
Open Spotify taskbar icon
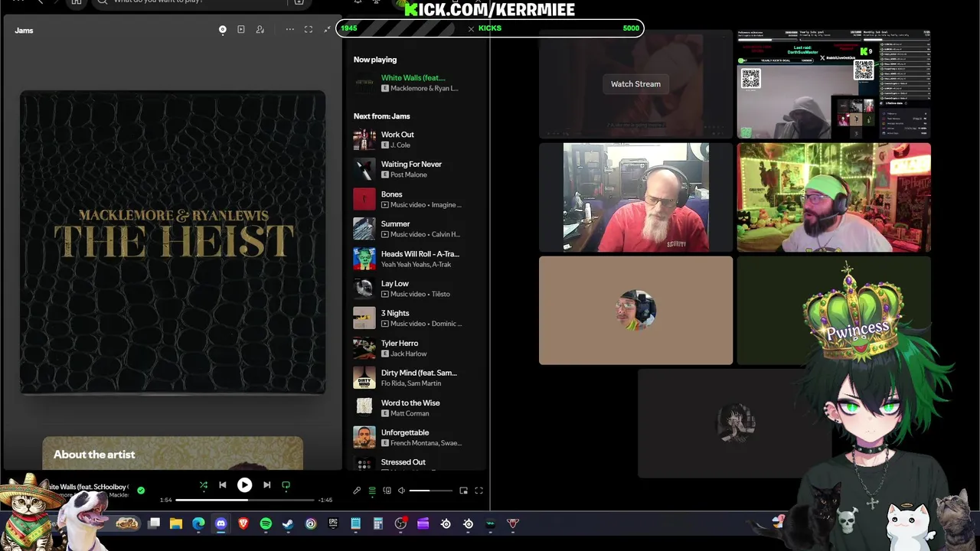tap(266, 523)
